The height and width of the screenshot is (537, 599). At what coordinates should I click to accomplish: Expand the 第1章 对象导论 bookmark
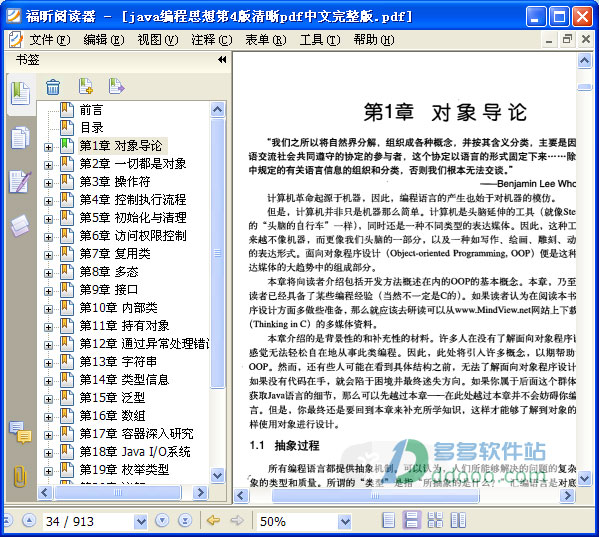click(48, 147)
